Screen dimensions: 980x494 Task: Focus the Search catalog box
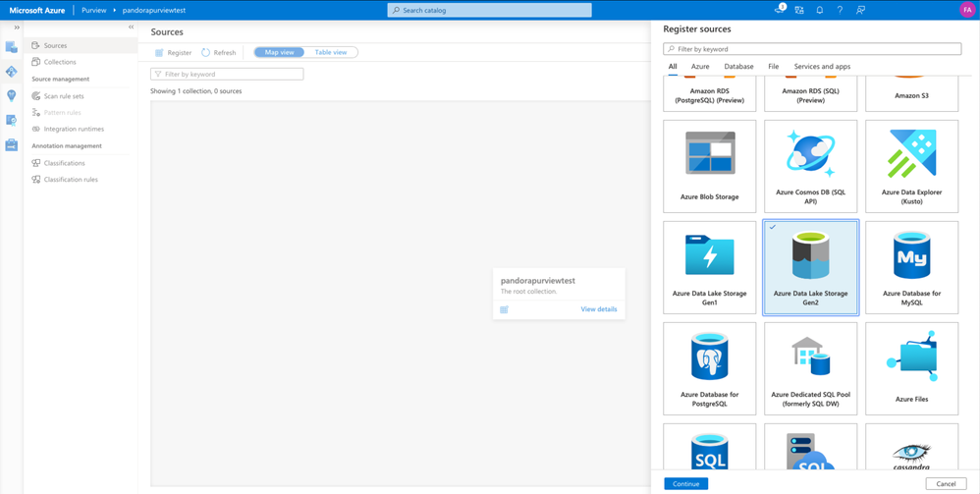pos(489,10)
